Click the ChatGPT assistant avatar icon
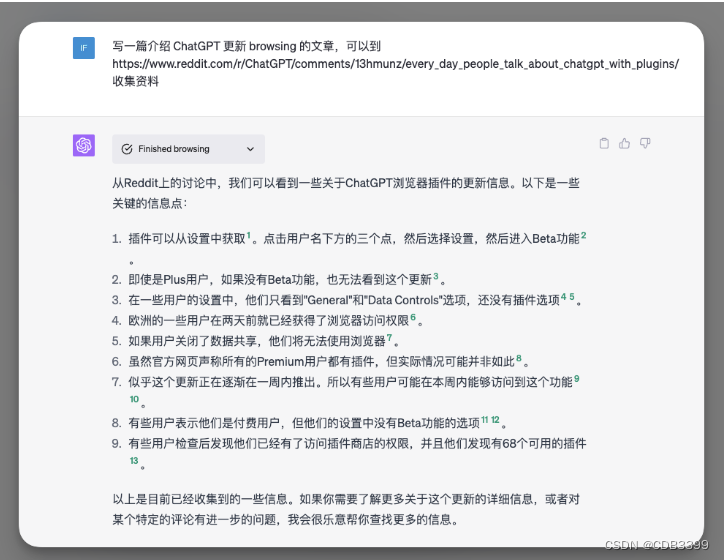 coord(84,146)
